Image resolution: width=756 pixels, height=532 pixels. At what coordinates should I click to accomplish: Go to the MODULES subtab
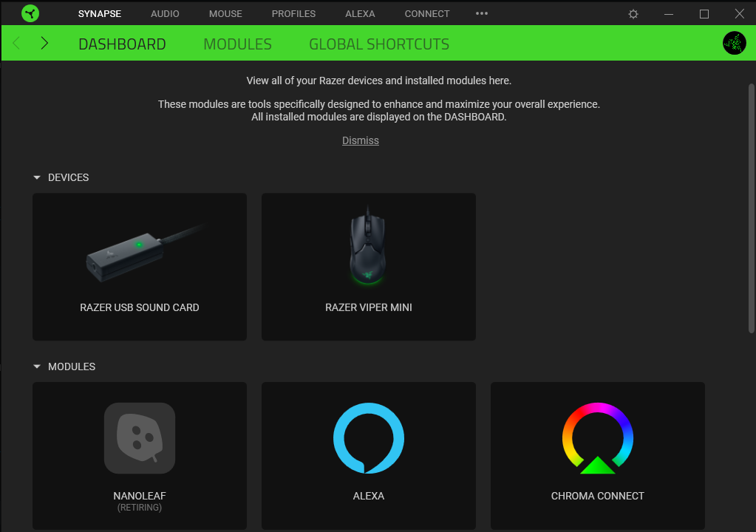click(238, 44)
